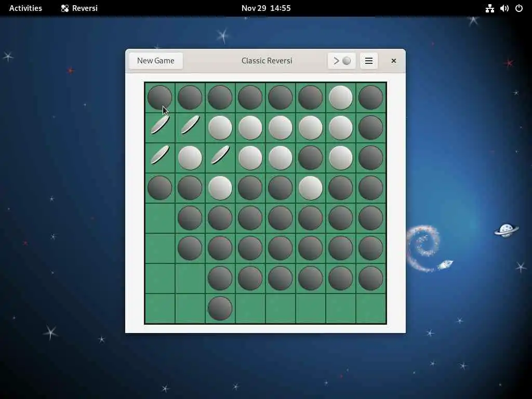
Task: Place a piece in bottom-left corner square
Action: 160,309
